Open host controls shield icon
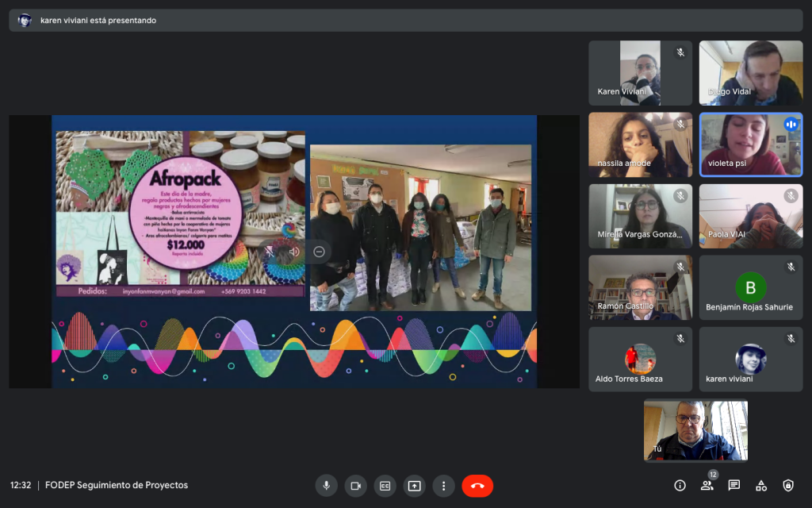 click(x=787, y=486)
